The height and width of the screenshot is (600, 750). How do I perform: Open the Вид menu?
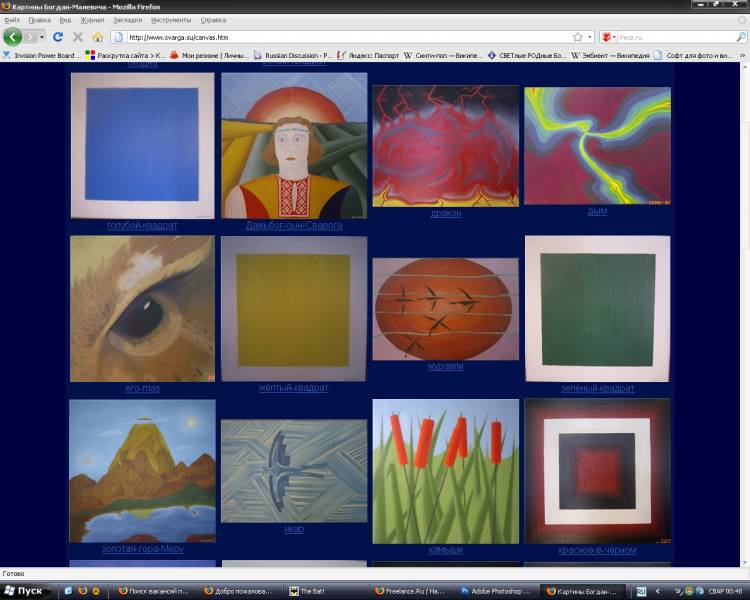pyautogui.click(x=66, y=20)
